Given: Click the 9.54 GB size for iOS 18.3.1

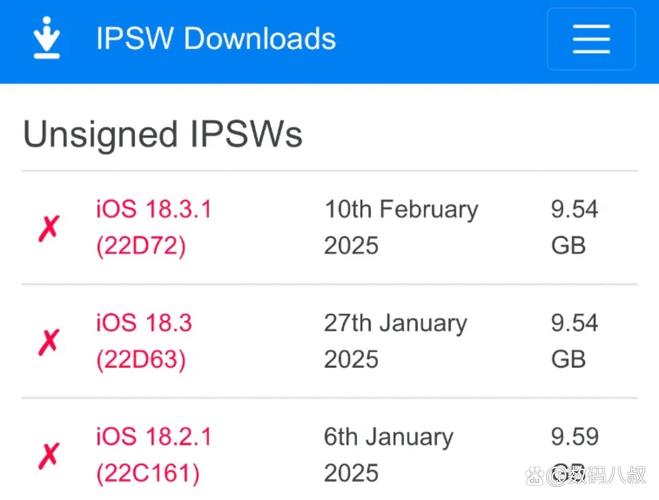Looking at the screenshot, I should (x=574, y=228).
